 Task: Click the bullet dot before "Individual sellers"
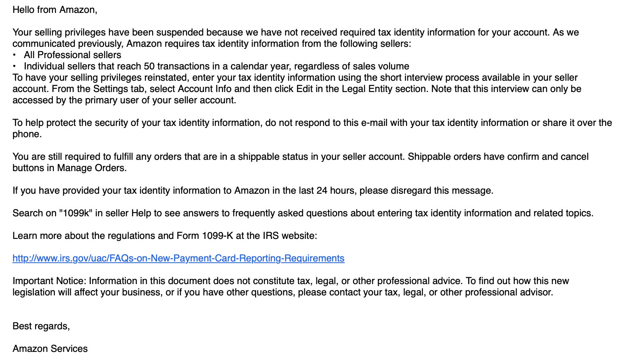(x=15, y=66)
